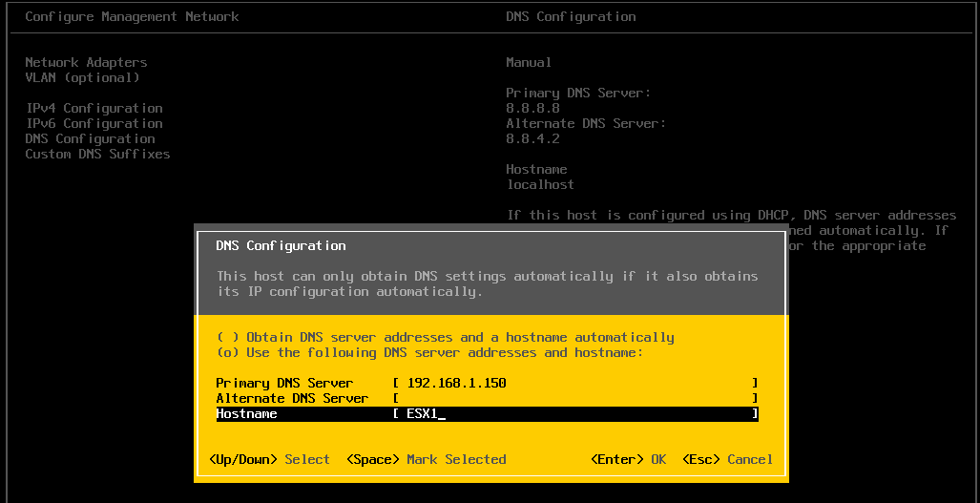Click the <Space> Mark Selected hint

(x=426, y=459)
